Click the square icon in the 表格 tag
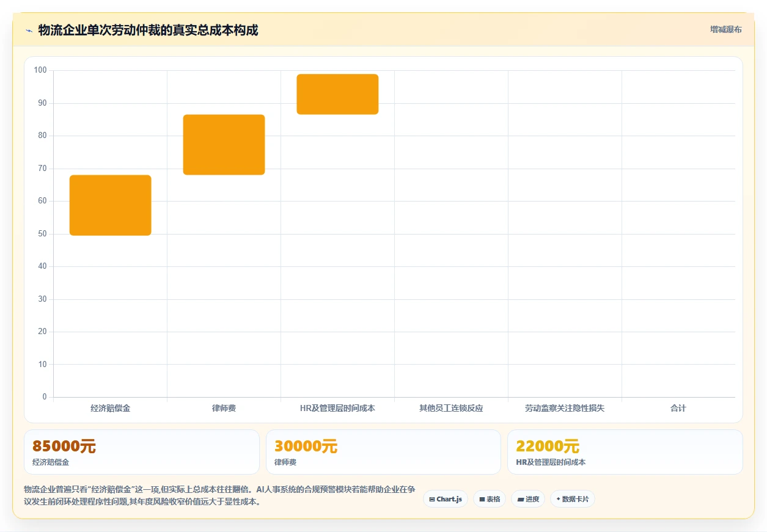 (x=482, y=499)
